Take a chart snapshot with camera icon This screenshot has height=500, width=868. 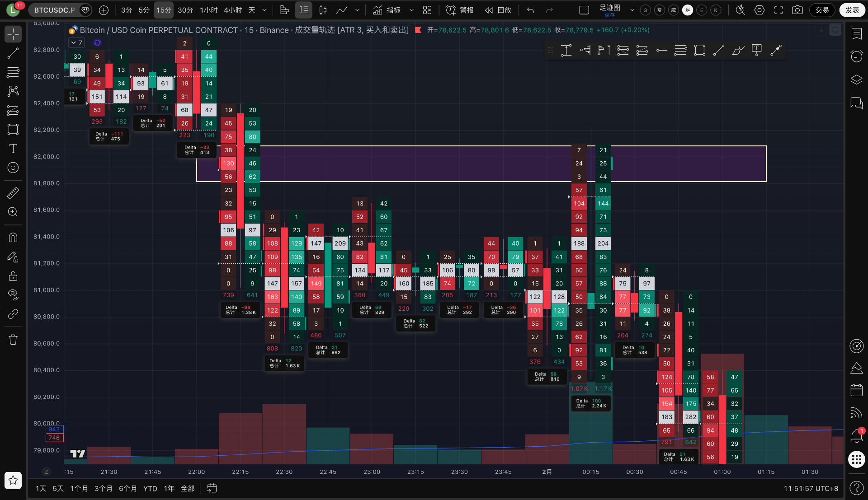tap(797, 10)
